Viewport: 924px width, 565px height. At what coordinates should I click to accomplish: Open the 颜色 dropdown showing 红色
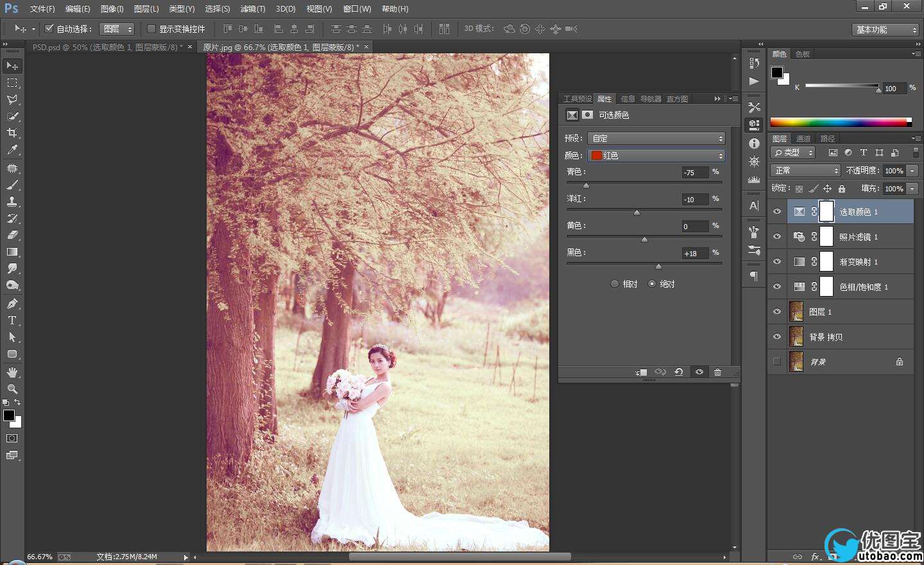[x=656, y=155]
